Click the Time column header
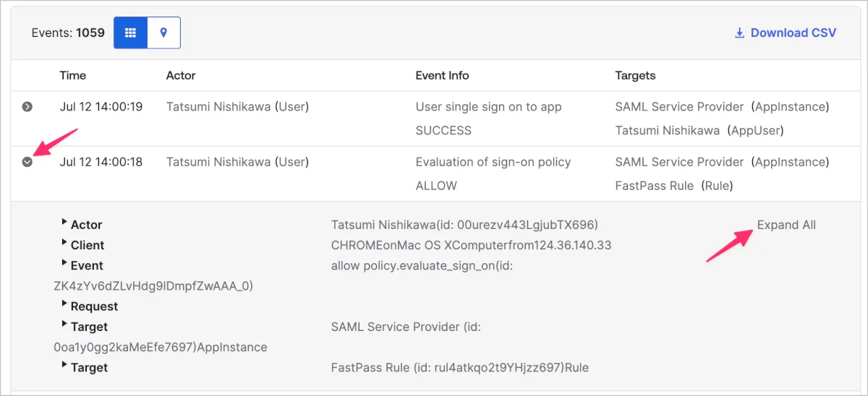The image size is (868, 396). 72,75
